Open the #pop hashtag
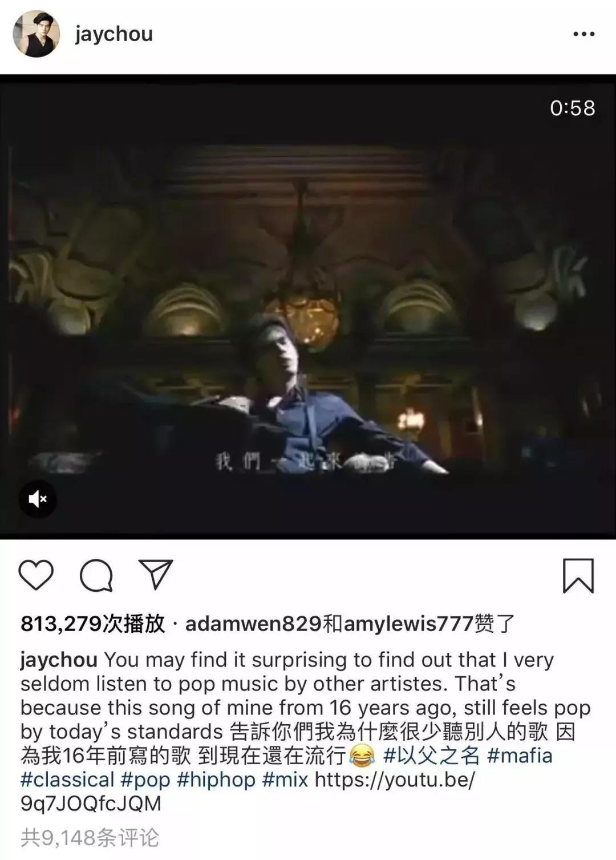 tap(145, 780)
